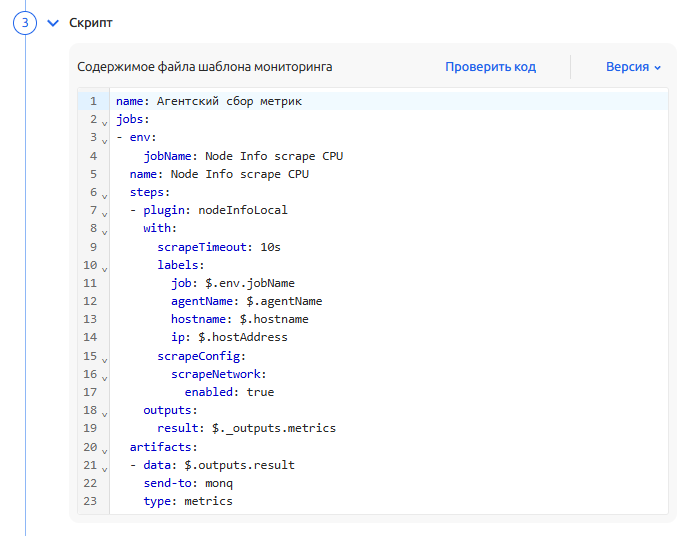This screenshot has width=698, height=536.
Task: Collapse the scrapeConfig block at line 15
Action: click(x=104, y=358)
